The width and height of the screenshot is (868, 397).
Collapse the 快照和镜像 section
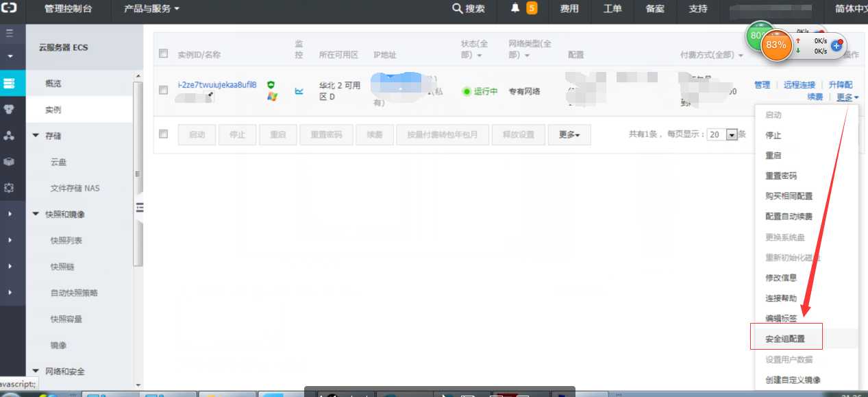pyautogui.click(x=36, y=214)
